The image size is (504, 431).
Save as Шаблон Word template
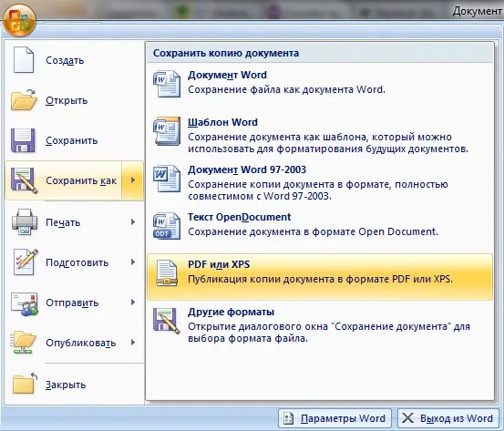(320, 135)
